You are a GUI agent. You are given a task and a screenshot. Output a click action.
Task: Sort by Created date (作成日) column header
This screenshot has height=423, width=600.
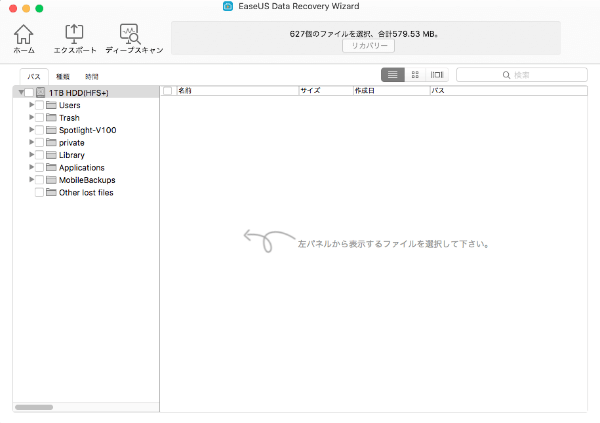coord(391,91)
